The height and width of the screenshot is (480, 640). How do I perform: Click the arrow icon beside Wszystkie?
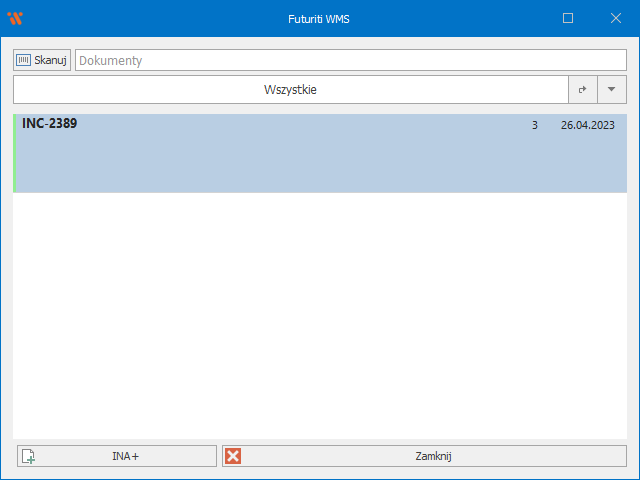(x=582, y=90)
